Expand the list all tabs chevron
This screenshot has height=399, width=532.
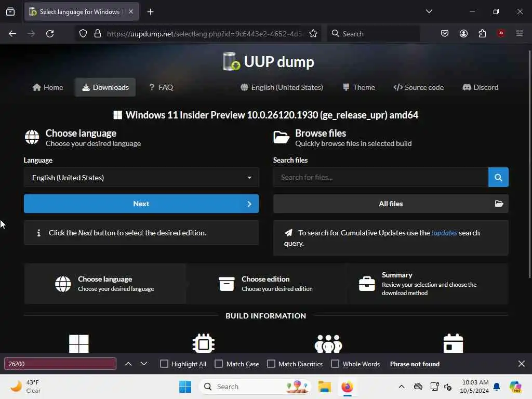(x=429, y=11)
